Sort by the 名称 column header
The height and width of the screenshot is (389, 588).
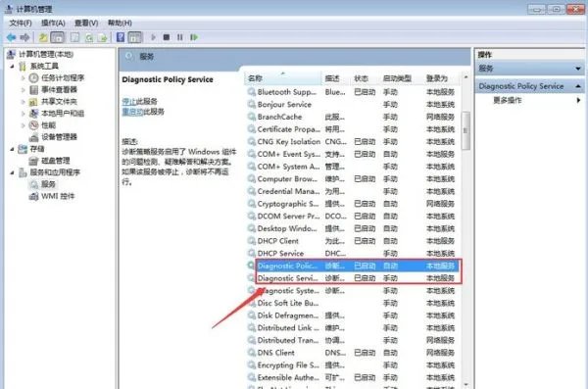coord(283,78)
